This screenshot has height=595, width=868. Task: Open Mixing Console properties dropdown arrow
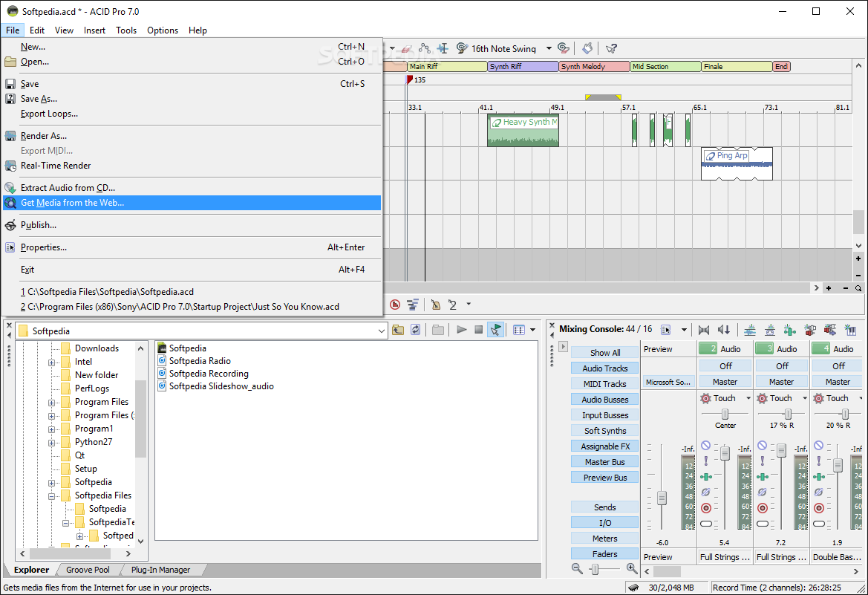pyautogui.click(x=684, y=330)
